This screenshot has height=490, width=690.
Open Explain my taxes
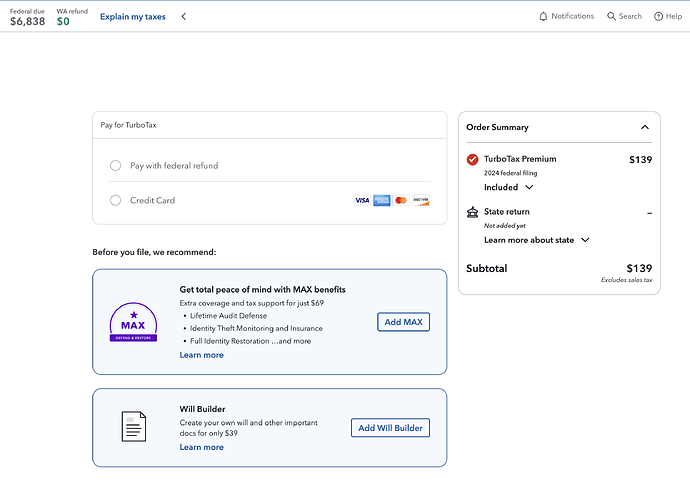pos(132,17)
